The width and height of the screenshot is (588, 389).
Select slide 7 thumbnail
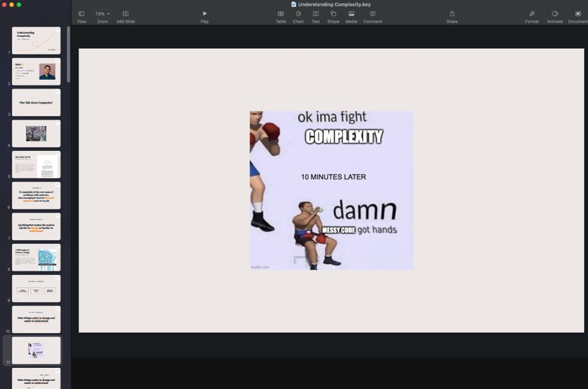[x=36, y=227]
